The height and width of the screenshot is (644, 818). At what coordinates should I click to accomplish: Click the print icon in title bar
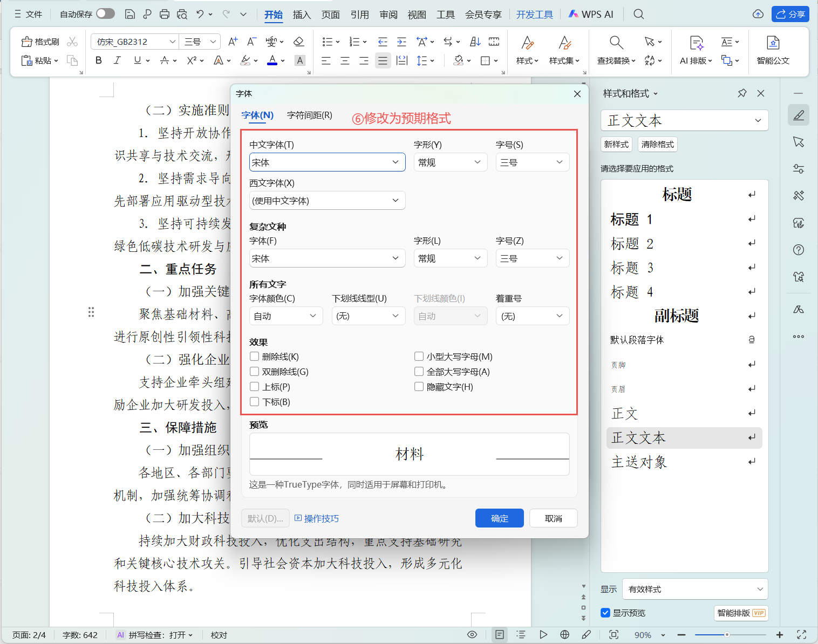click(x=165, y=15)
